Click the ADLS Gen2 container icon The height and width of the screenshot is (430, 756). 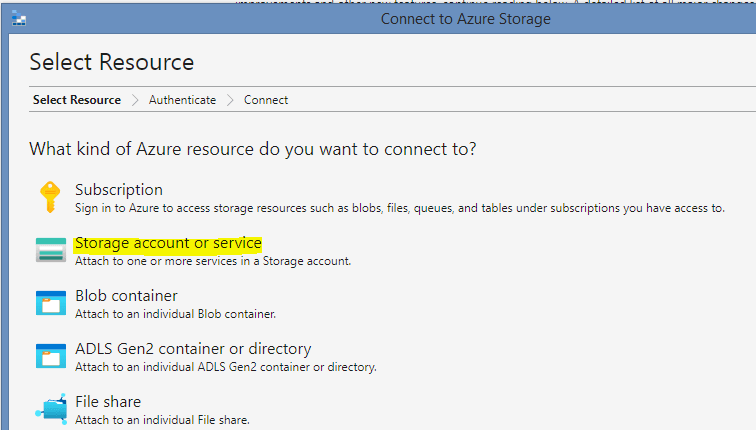[51, 356]
